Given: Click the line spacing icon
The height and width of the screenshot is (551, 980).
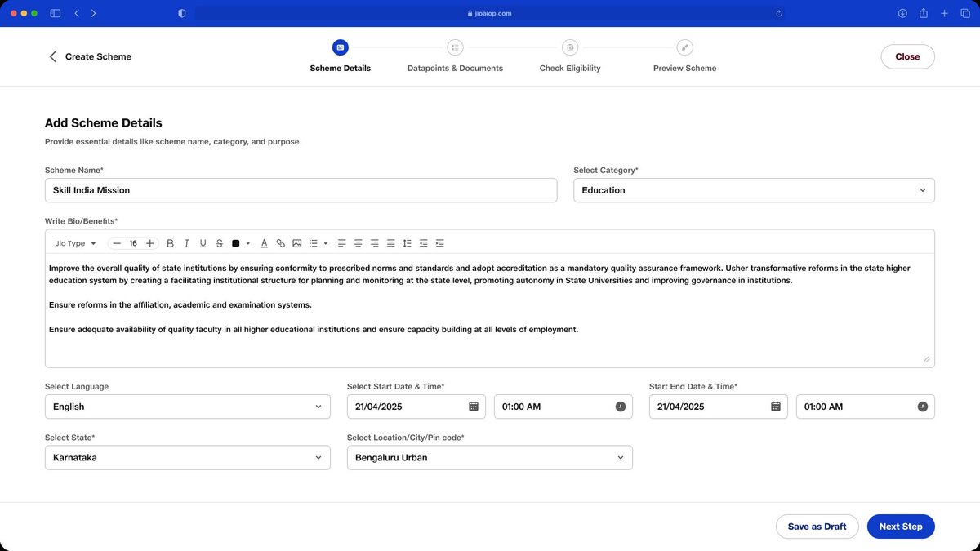Looking at the screenshot, I should (x=407, y=243).
